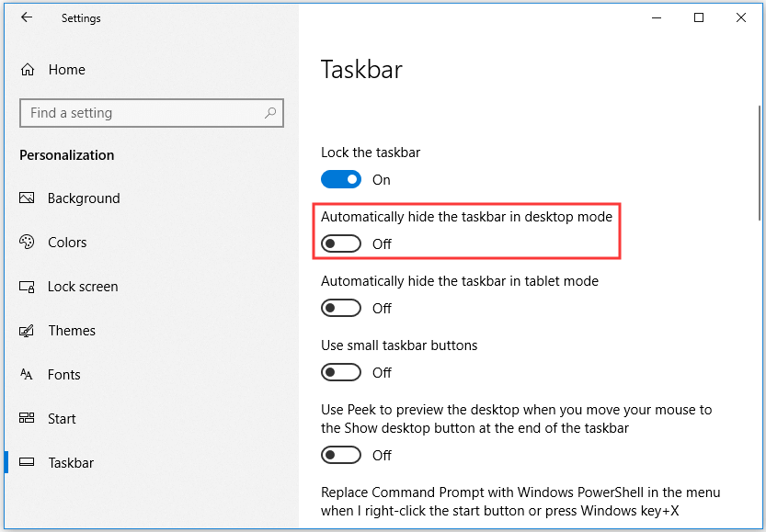766x532 pixels.
Task: Click the search magnifier icon
Action: (x=269, y=112)
